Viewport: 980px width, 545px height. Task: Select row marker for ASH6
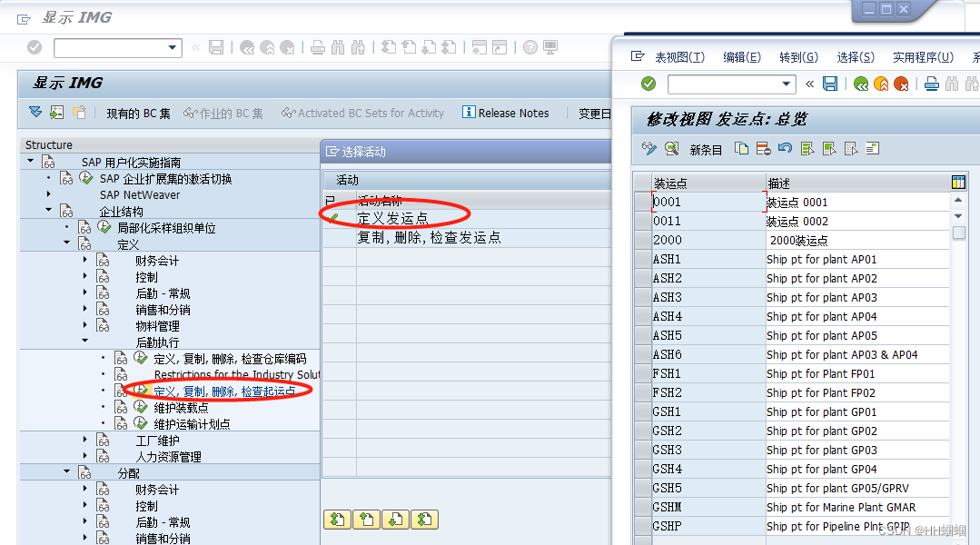click(642, 354)
